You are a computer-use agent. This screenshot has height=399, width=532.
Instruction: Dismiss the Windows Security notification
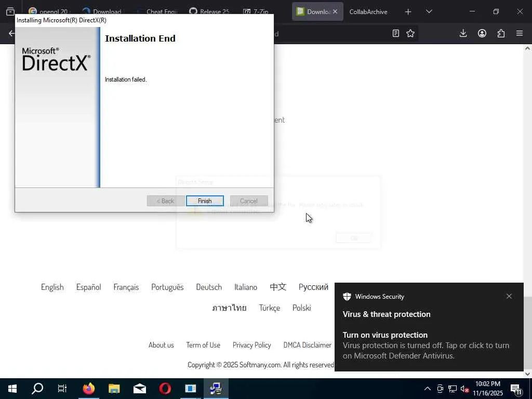click(509, 296)
